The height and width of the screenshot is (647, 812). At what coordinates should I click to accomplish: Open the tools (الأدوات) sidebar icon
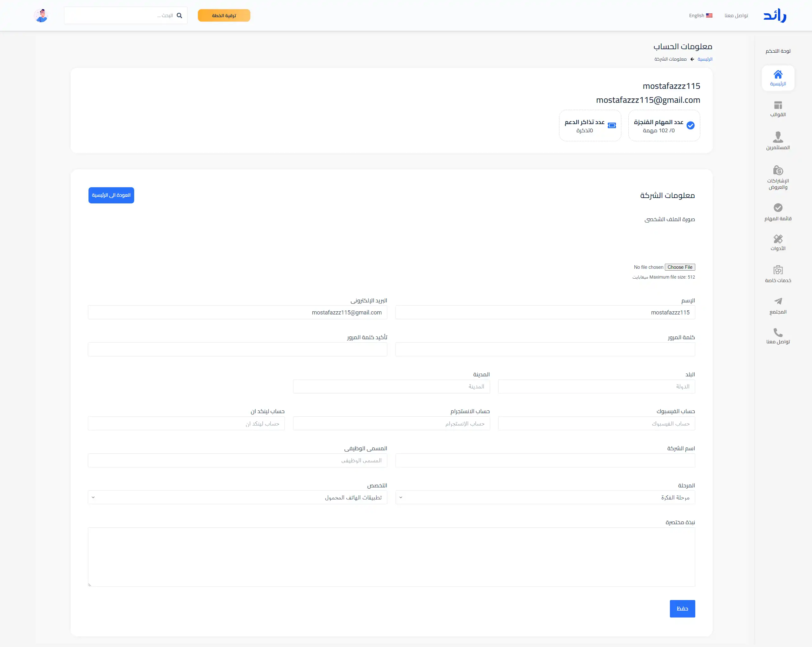pos(778,239)
